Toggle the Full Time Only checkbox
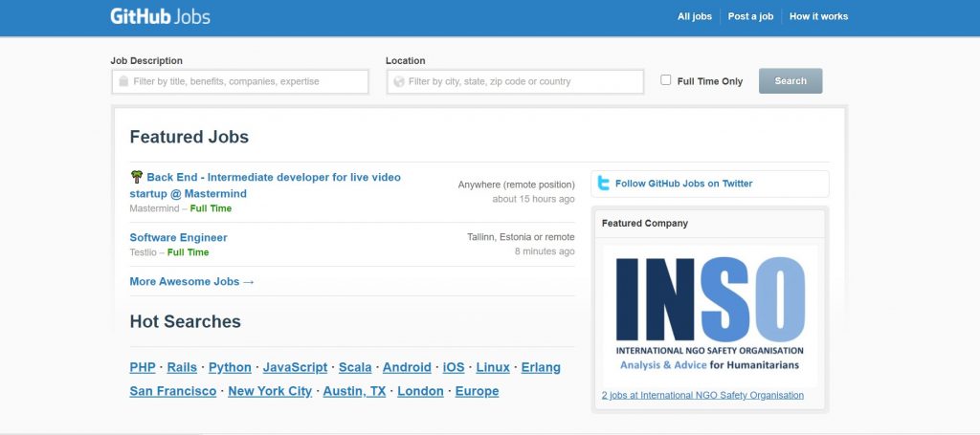Viewport: 980px width, 435px height. [666, 80]
